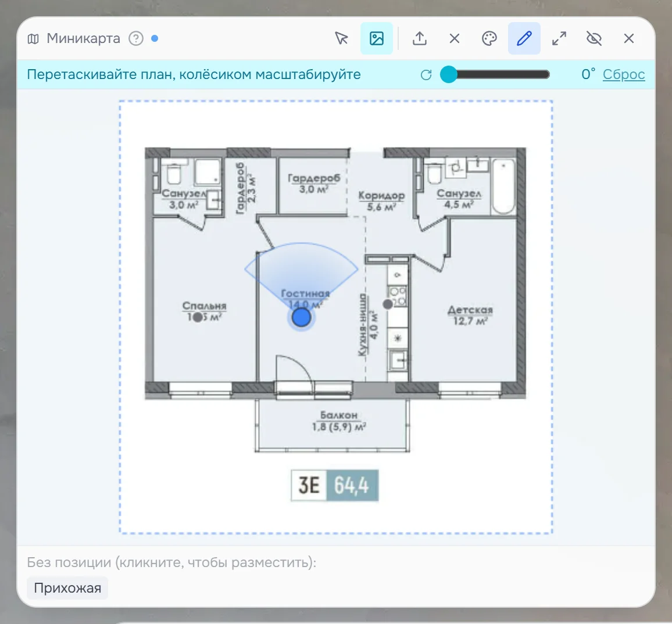
Task: Select the cursor pointer tool
Action: pos(342,38)
